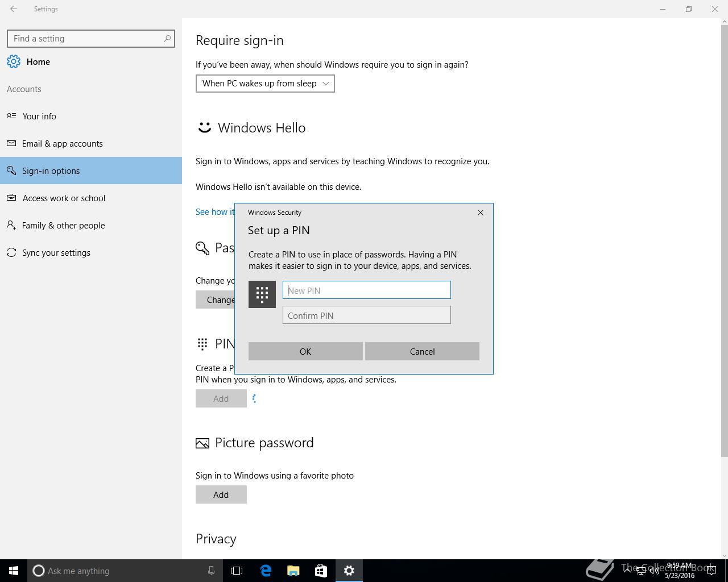The image size is (728, 582).
Task: Click the New PIN field
Action: point(367,290)
